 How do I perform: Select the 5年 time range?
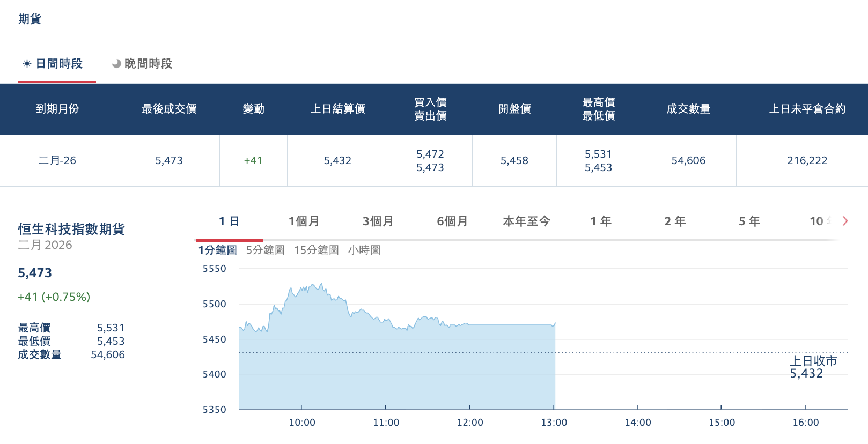[x=749, y=221]
